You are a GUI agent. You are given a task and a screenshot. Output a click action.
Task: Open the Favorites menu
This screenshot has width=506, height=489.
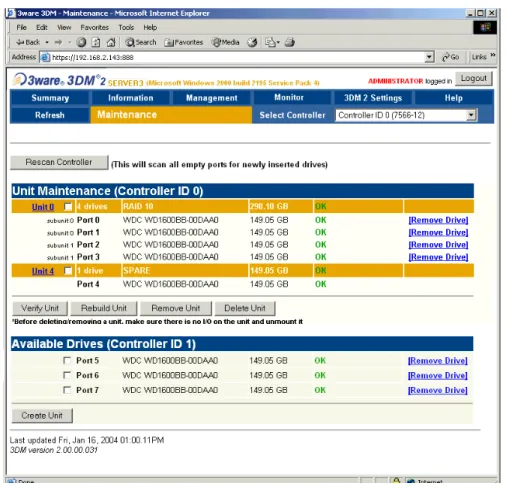(x=95, y=27)
